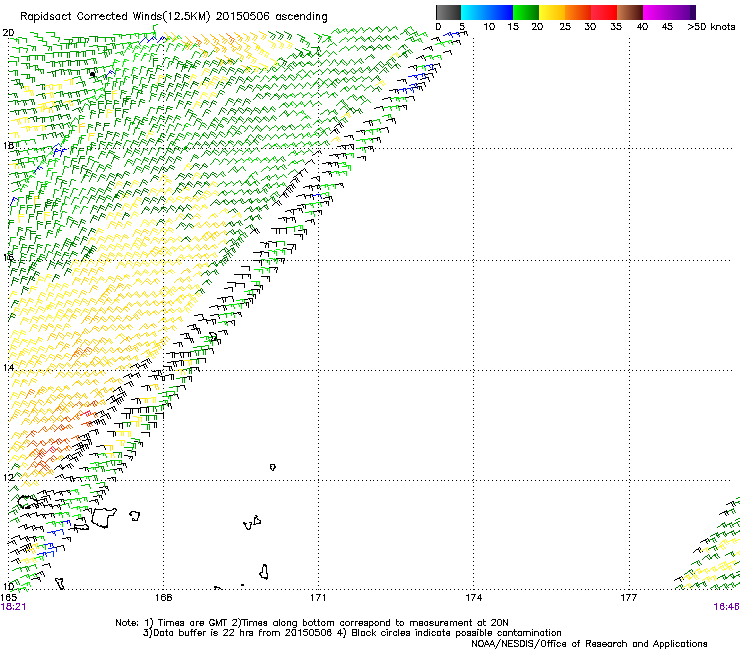Image resolution: width=740 pixels, height=650 pixels.
Task: Click the '30' label under color bar
Action: tap(590, 27)
